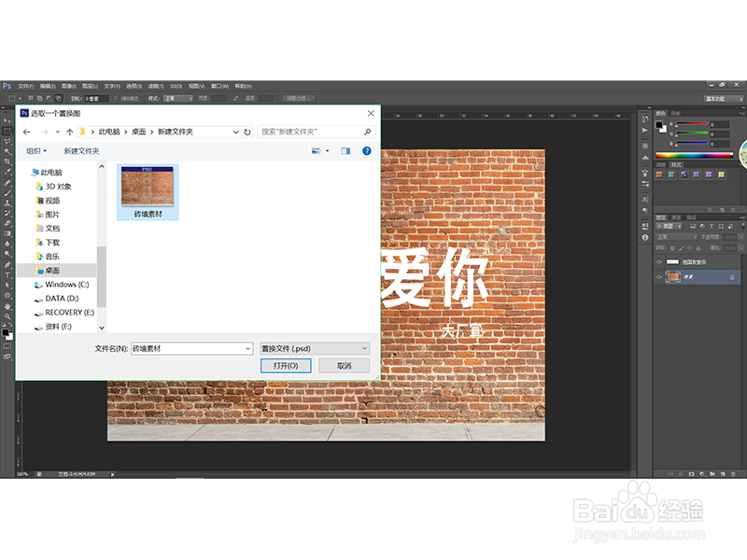Click the back navigation arrow in the dialog
Viewport: 747px width, 560px height.
[x=26, y=132]
